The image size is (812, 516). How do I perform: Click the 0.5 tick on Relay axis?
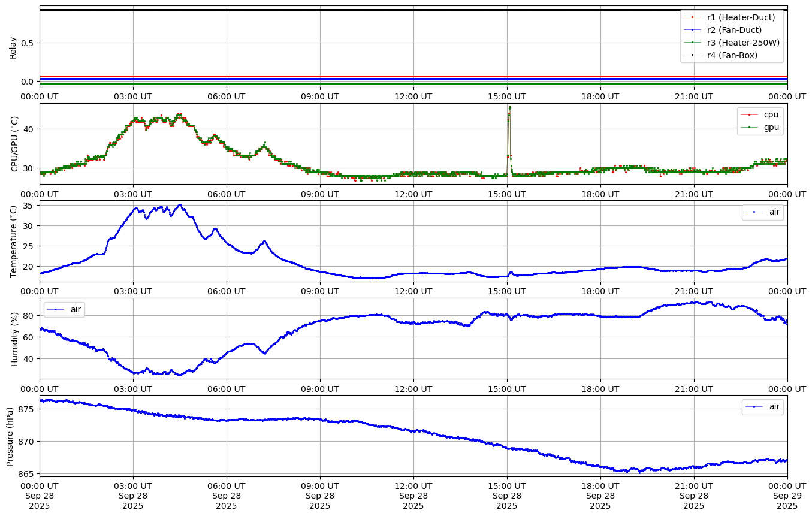pyautogui.click(x=28, y=43)
